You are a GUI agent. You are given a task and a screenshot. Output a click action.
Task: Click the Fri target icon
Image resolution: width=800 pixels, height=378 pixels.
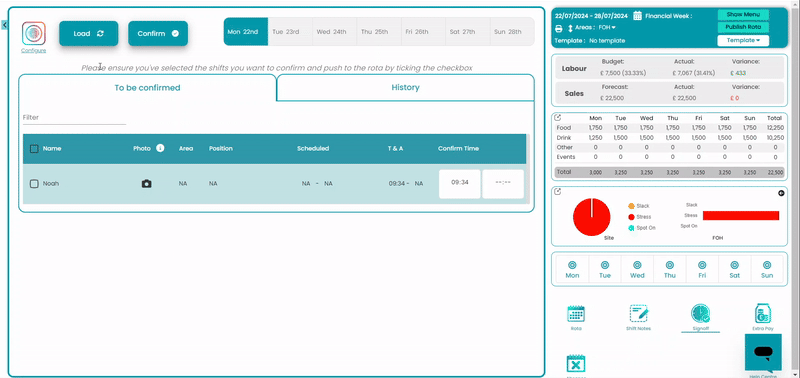pos(702,265)
